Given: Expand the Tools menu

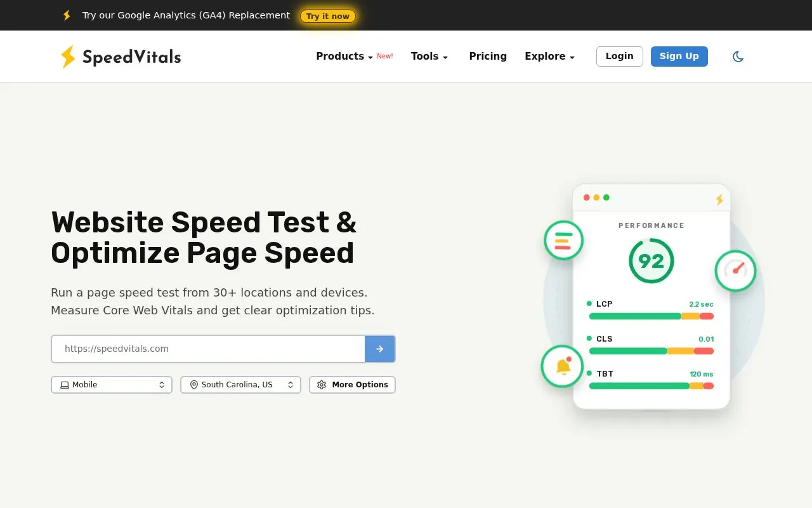Looking at the screenshot, I should tap(429, 57).
